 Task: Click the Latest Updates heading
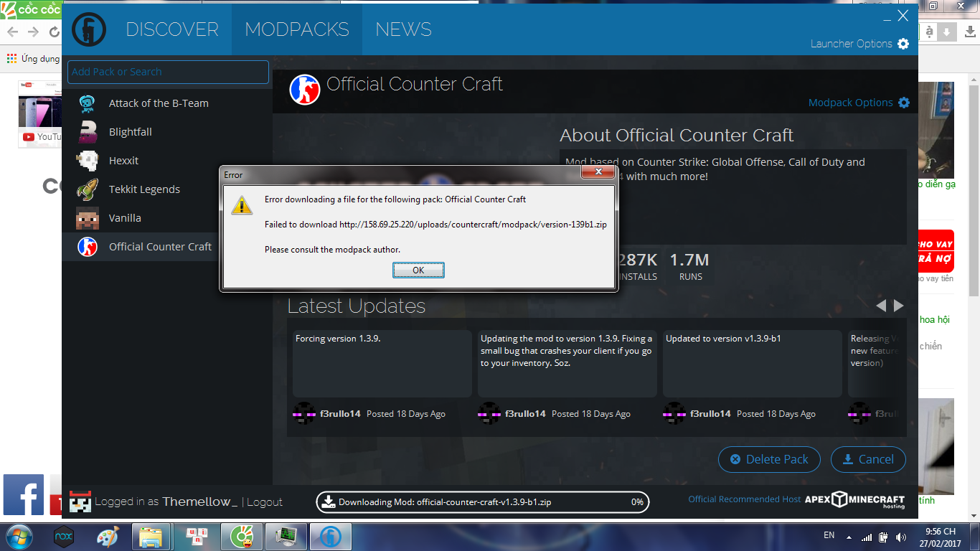[x=357, y=306]
